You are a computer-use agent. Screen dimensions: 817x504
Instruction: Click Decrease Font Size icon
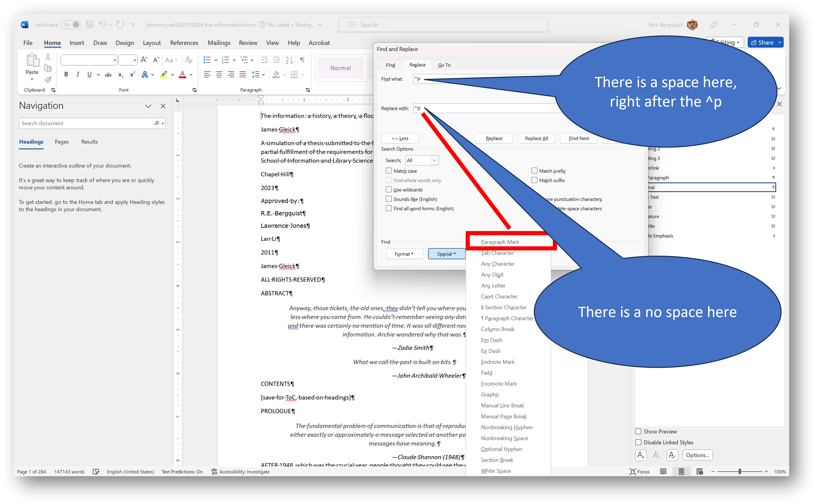pyautogui.click(x=156, y=60)
